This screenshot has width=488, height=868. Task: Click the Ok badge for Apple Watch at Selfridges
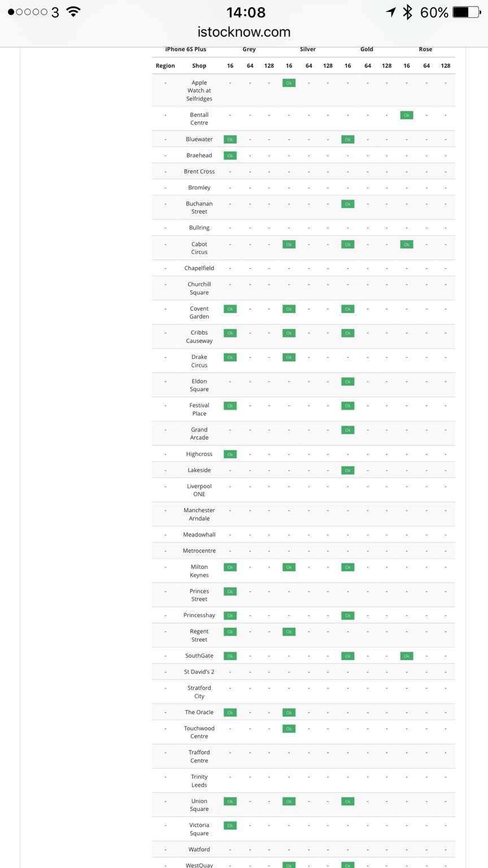[x=289, y=83]
